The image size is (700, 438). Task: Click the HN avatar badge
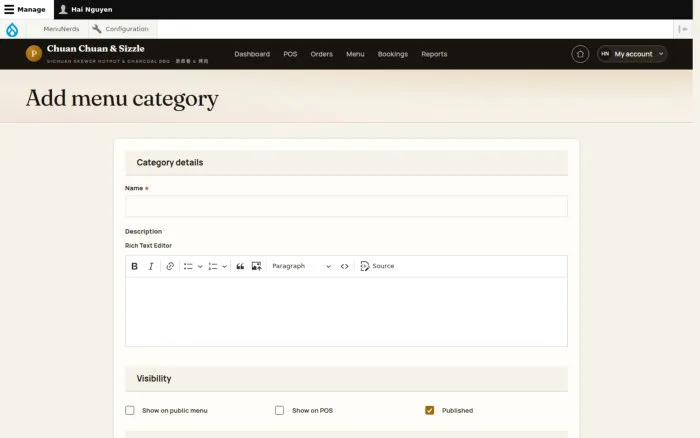605,54
